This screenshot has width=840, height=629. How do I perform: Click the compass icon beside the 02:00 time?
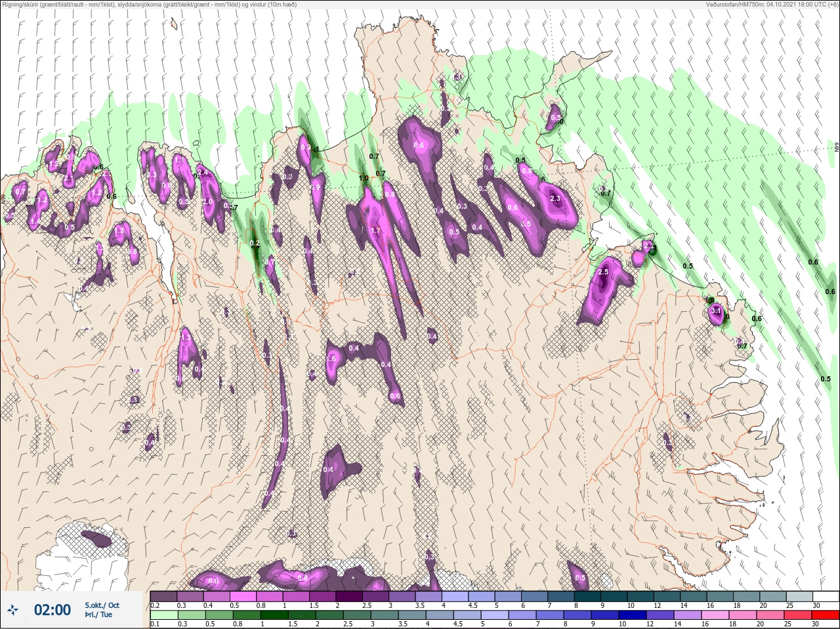[12, 610]
